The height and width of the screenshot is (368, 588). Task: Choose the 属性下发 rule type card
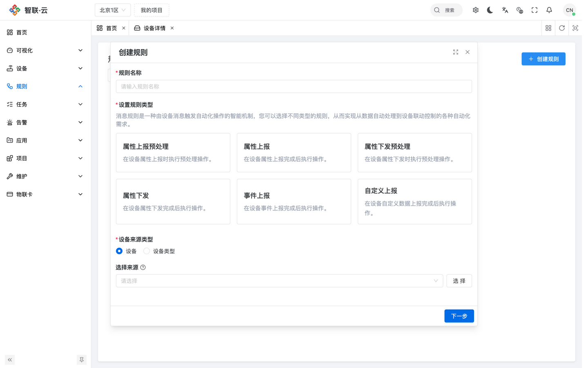(173, 202)
